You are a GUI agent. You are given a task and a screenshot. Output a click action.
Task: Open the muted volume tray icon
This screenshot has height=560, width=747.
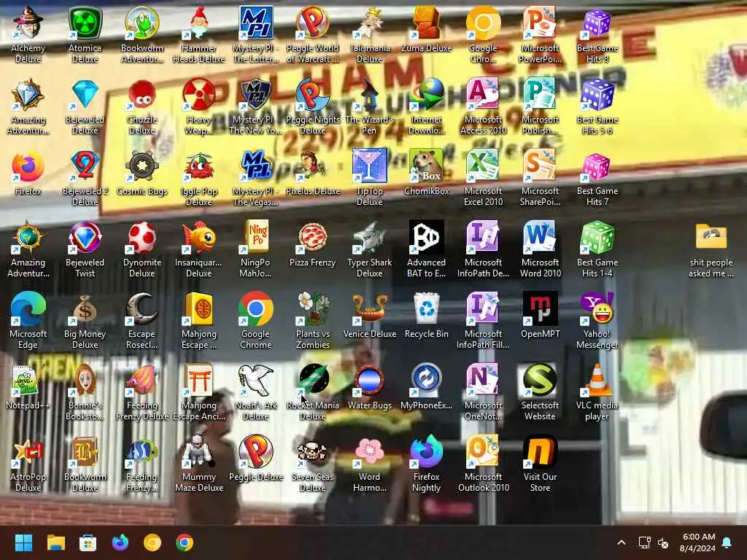[663, 542]
